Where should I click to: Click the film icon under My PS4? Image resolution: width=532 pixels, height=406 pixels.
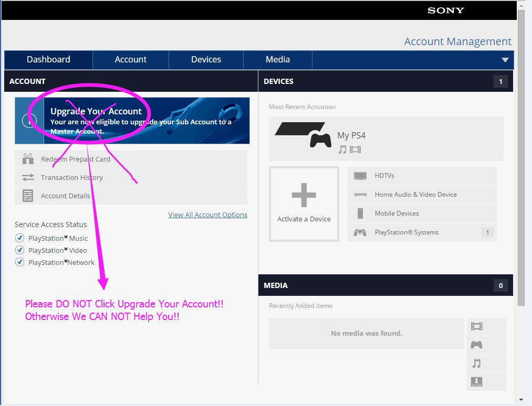355,149
